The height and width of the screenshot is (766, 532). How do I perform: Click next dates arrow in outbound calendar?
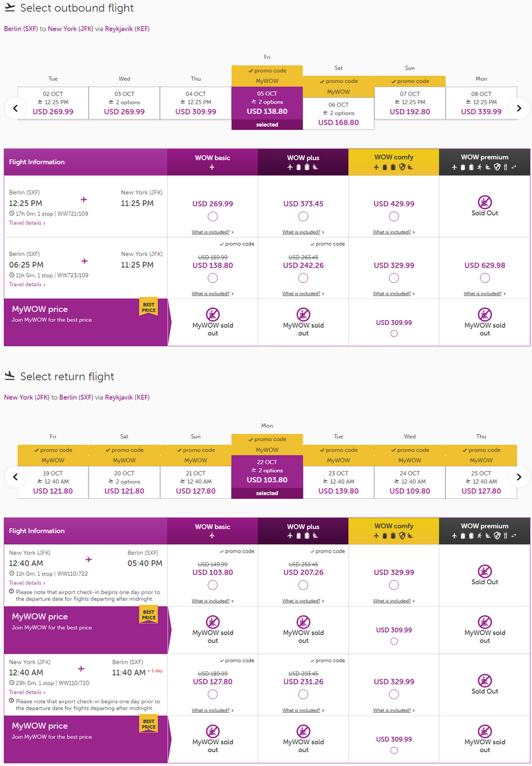click(519, 108)
